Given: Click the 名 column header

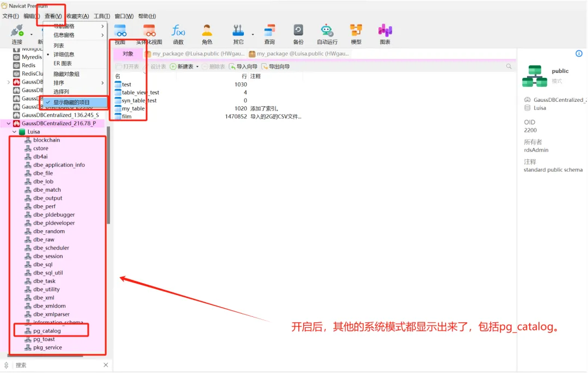Looking at the screenshot, I should (x=118, y=76).
